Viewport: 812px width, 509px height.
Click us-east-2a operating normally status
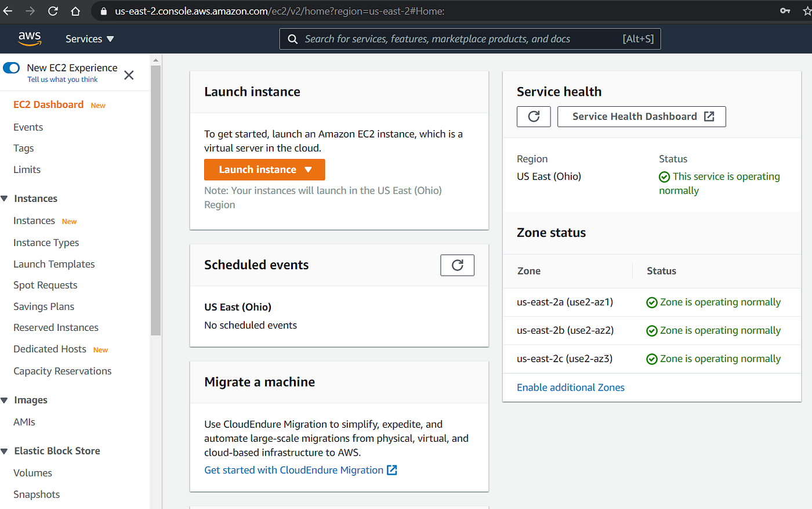[713, 302]
